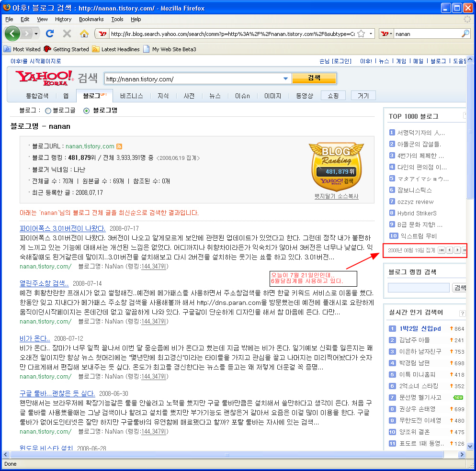476x471 pixels.
Task: Click the 김남주 아들 trending keyword
Action: [x=414, y=340]
